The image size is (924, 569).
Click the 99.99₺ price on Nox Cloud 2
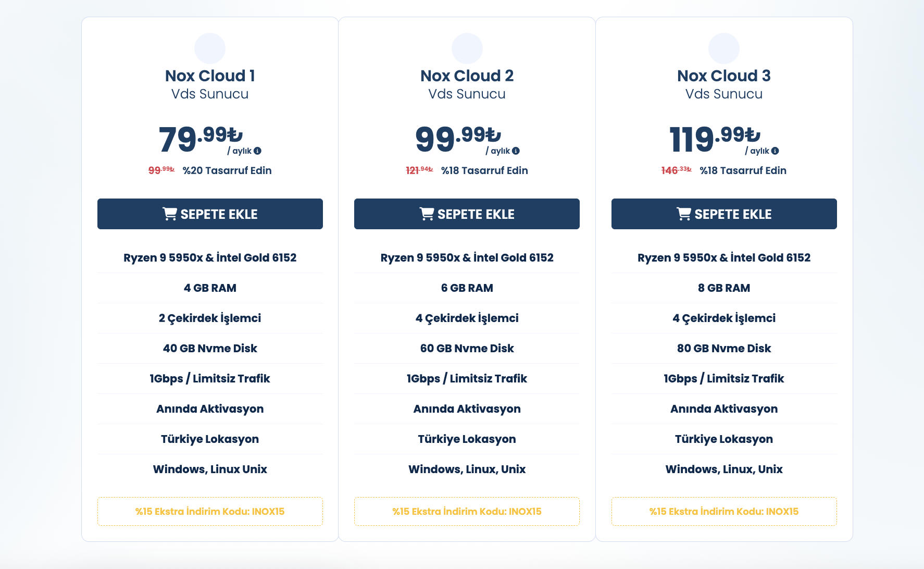(458, 139)
